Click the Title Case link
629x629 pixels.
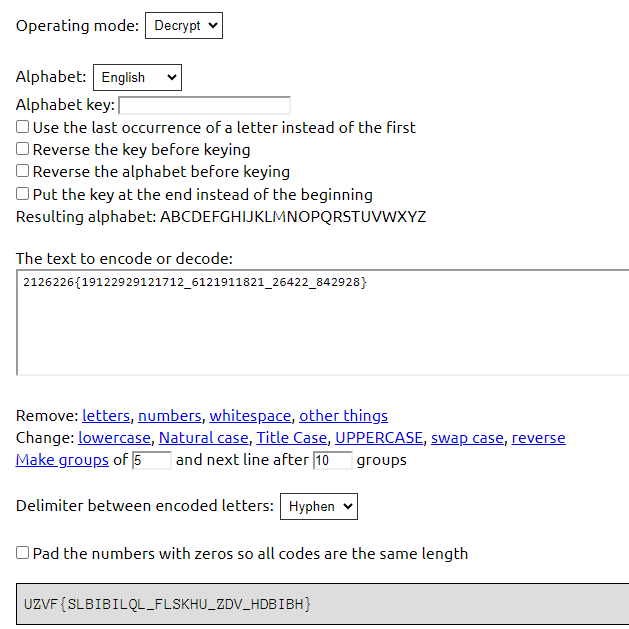tap(292, 438)
